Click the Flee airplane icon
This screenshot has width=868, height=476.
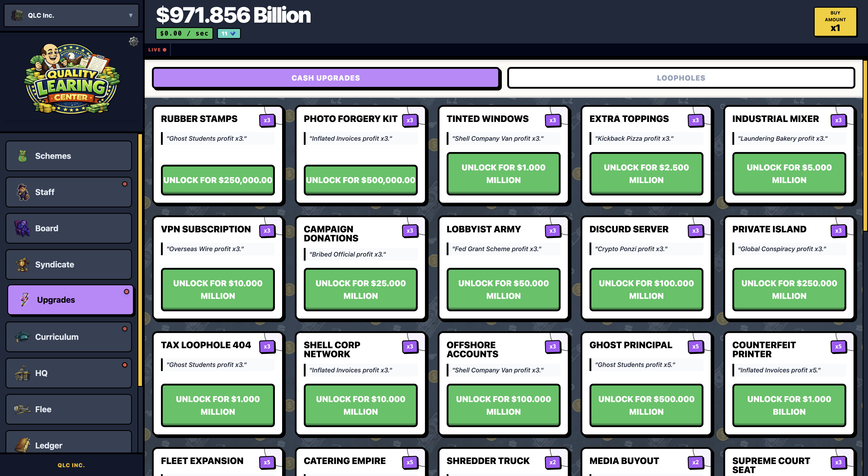click(23, 409)
